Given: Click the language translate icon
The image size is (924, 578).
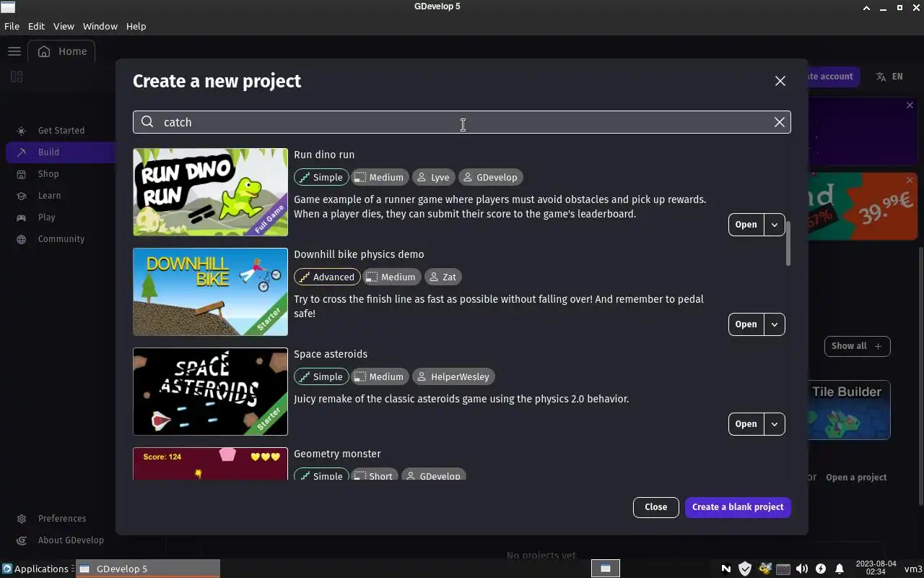Looking at the screenshot, I should click(x=881, y=77).
